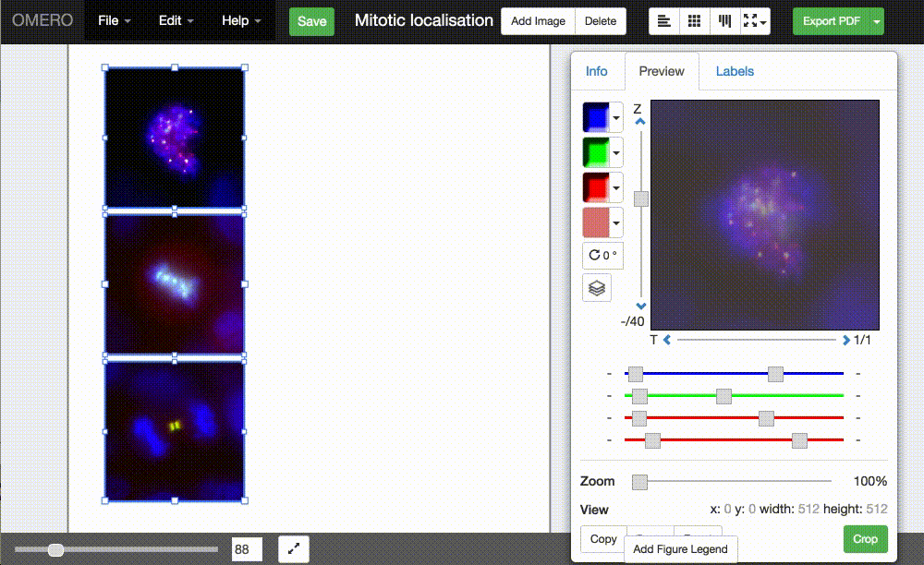924x565 pixels.
Task: Open red channel color dropdown arrow
Action: pyautogui.click(x=615, y=187)
